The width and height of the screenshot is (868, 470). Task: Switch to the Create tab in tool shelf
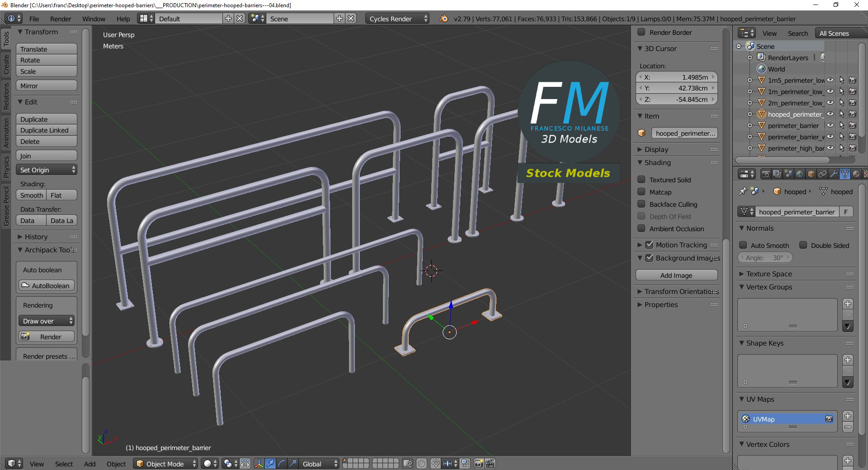click(x=6, y=64)
